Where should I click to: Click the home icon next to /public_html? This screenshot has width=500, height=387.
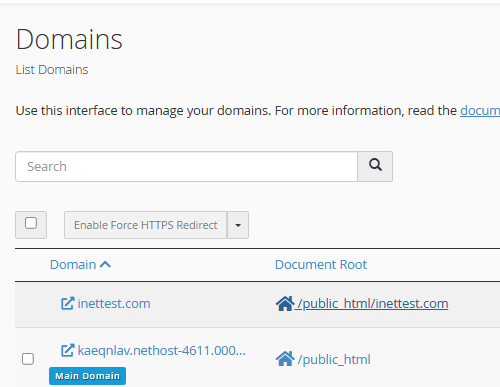click(x=285, y=359)
